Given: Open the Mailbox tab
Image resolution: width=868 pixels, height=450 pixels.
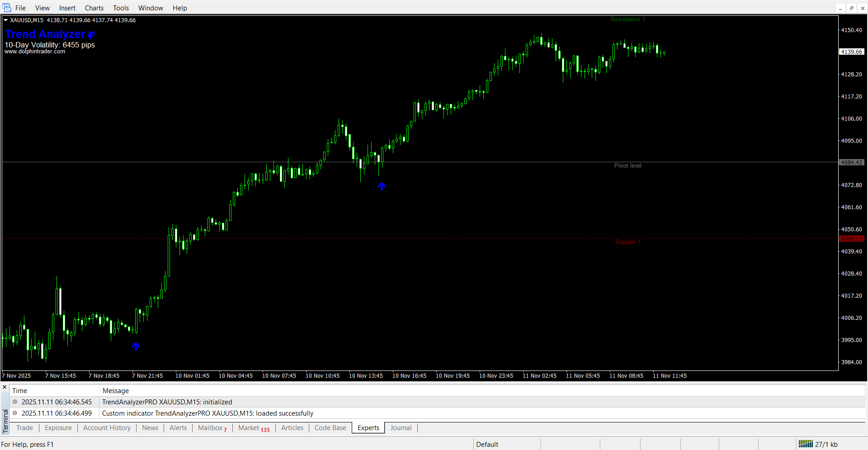Looking at the screenshot, I should click(x=212, y=428).
